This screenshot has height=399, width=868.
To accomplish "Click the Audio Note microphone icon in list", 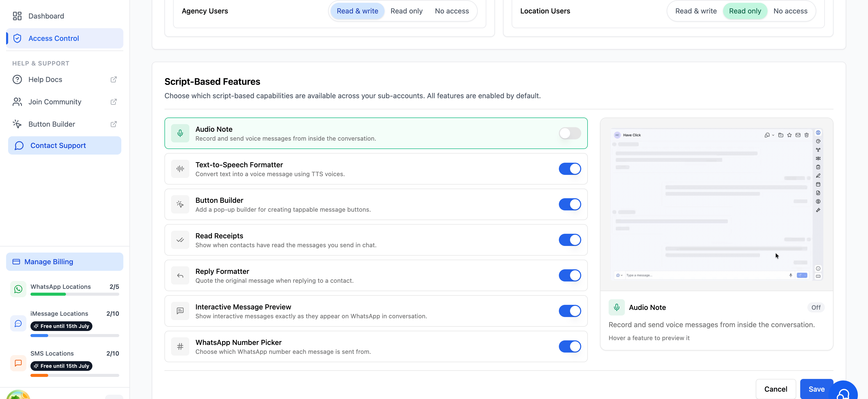I will coord(180,133).
